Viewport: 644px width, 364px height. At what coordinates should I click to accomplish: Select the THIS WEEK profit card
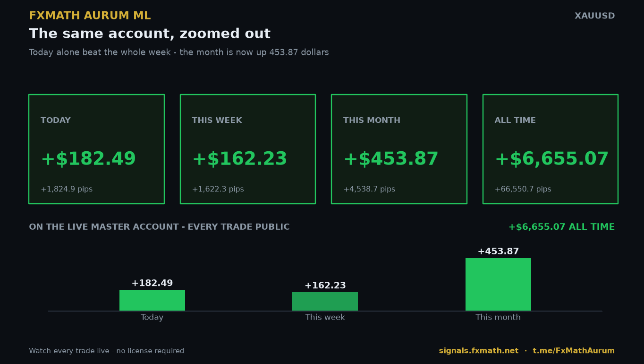(x=247, y=149)
